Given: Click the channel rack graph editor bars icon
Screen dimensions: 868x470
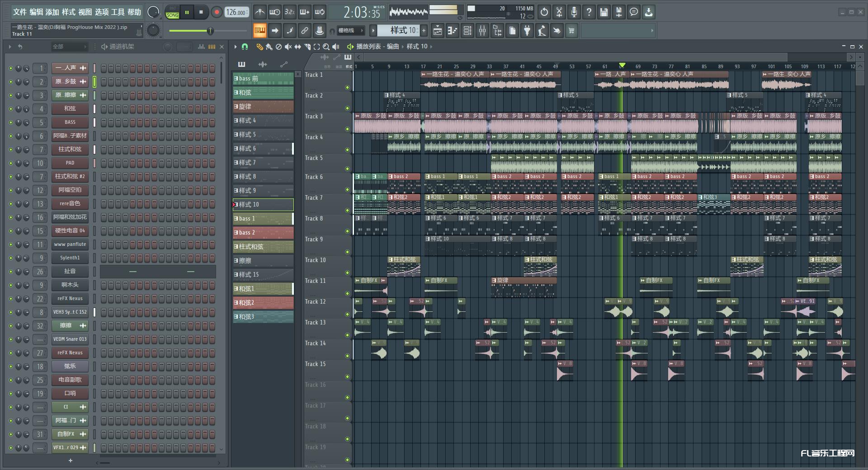Looking at the screenshot, I should (x=201, y=47).
